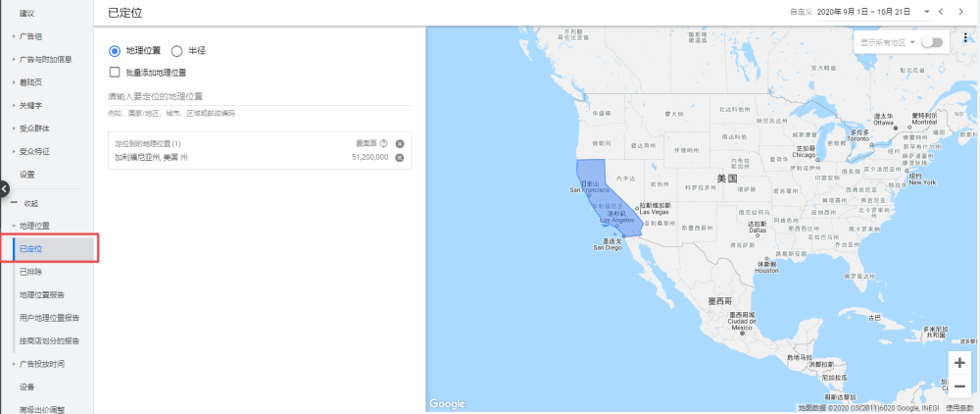Check the 批量添加地理位置 checkbox

[x=115, y=72]
